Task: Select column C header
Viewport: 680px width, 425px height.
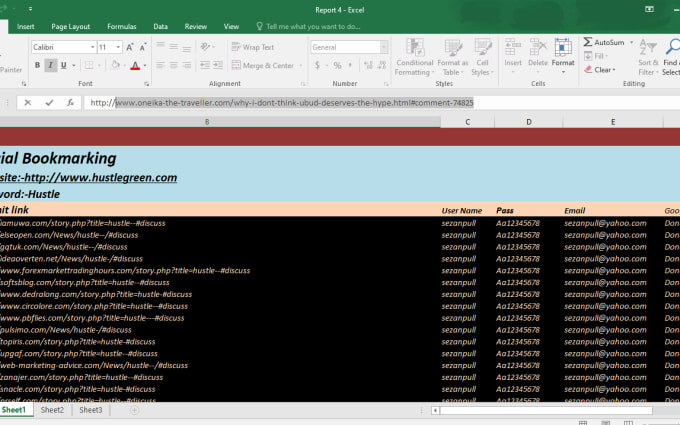Action: click(x=468, y=122)
